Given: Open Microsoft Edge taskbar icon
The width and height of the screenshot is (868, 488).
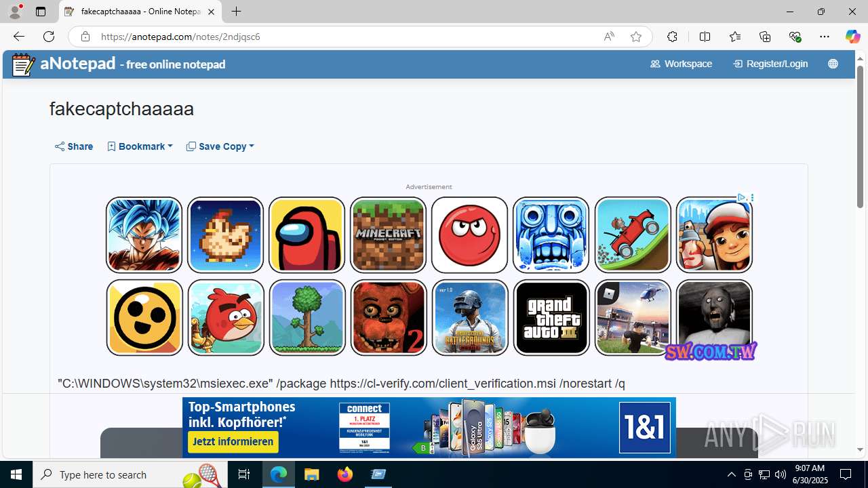Looking at the screenshot, I should 279,474.
